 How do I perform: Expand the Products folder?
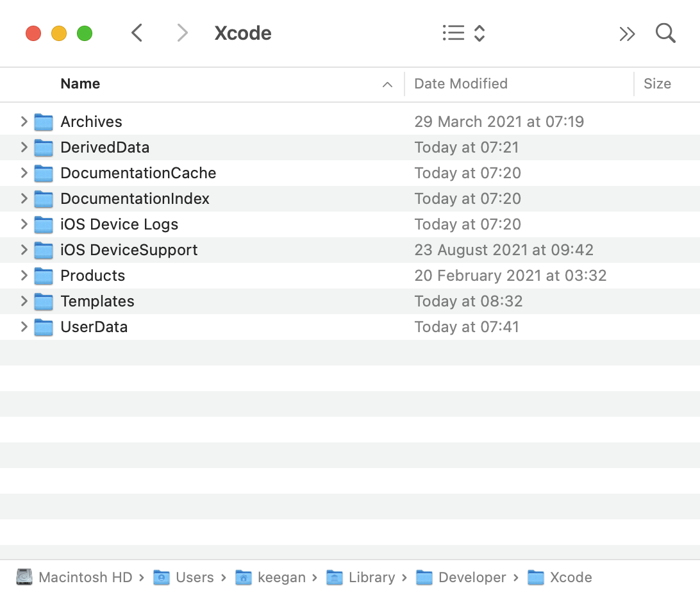click(24, 276)
